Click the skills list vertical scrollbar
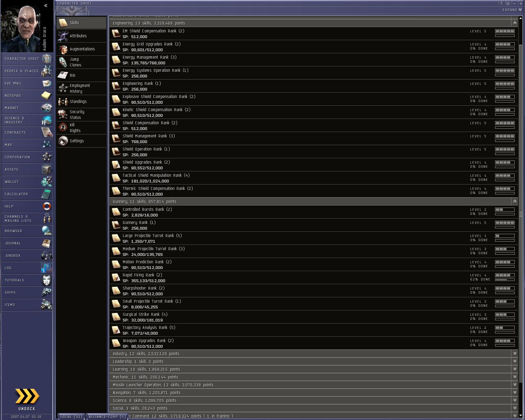Screen dimensions: 525x420 coord(521,213)
